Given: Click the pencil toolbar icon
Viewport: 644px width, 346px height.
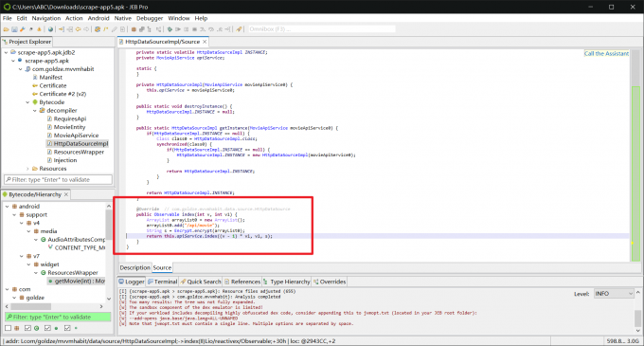Looking at the screenshot, I should pyautogui.click(x=115, y=29).
